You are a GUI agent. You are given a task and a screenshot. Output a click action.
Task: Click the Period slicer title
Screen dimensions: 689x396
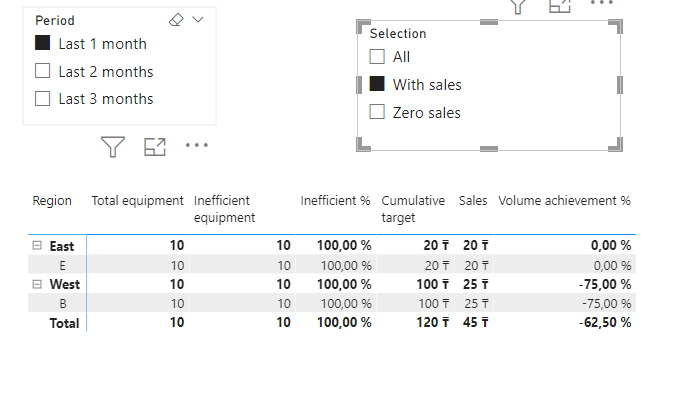point(55,20)
